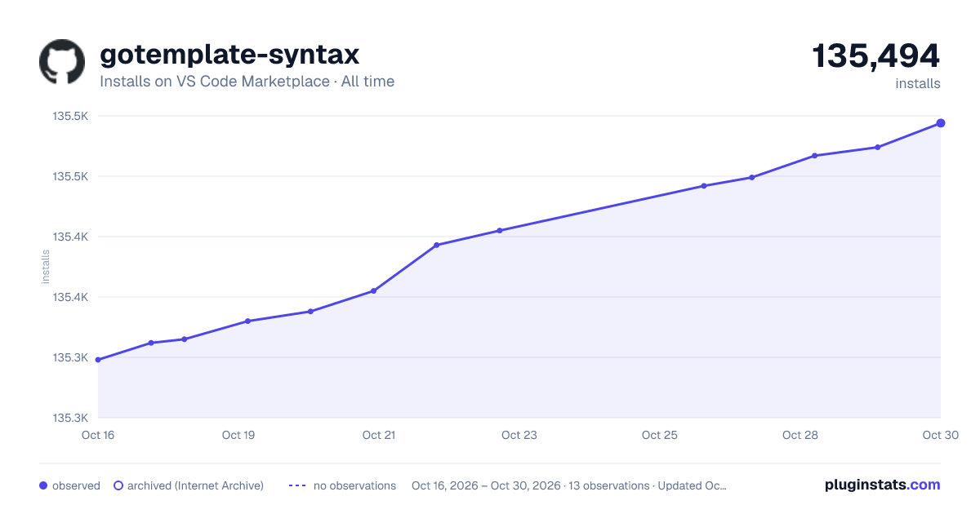
Task: Click the vertical installs axis title
Action: coord(46,267)
